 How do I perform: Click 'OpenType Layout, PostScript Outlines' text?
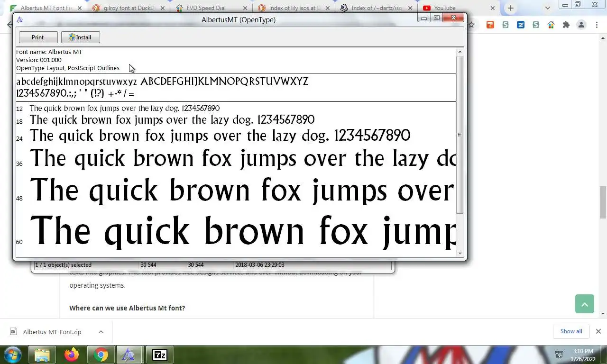click(x=68, y=68)
